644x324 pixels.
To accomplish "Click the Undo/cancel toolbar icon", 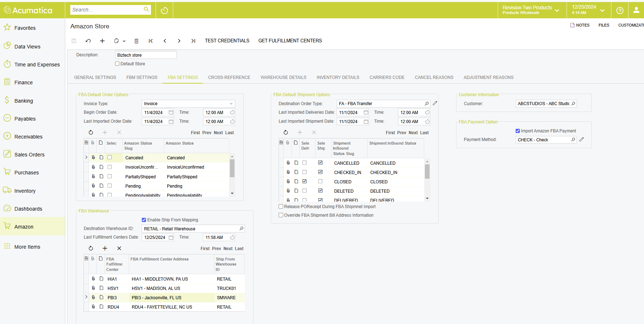I will [88, 41].
